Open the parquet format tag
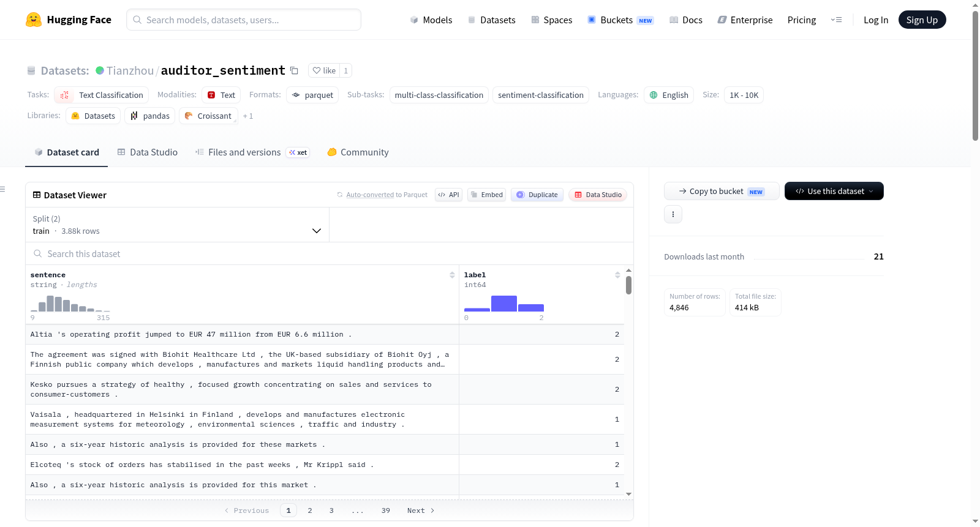980x527 pixels. click(312, 95)
